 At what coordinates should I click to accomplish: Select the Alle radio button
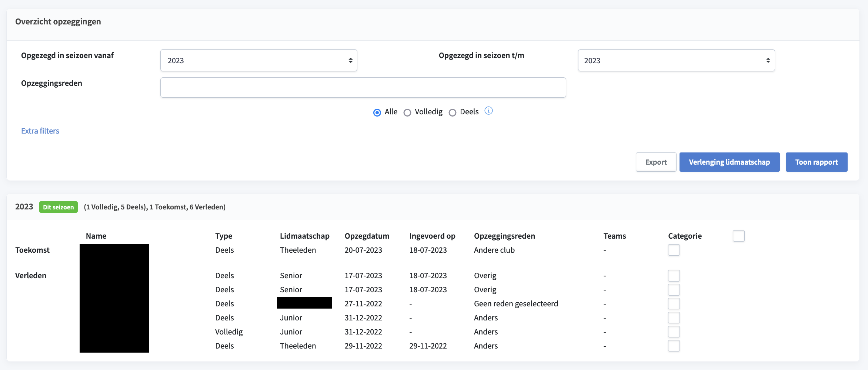pyautogui.click(x=377, y=112)
